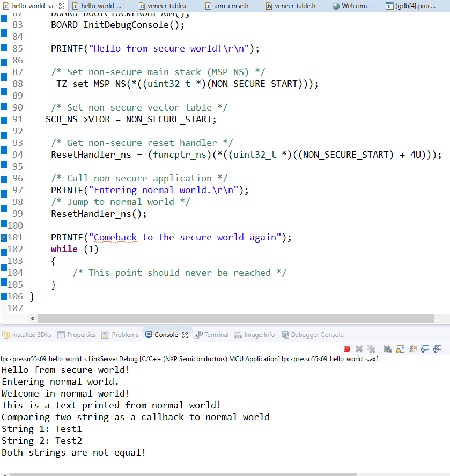
Task: Click console line "Welcome in normal world!"
Action: [65, 393]
